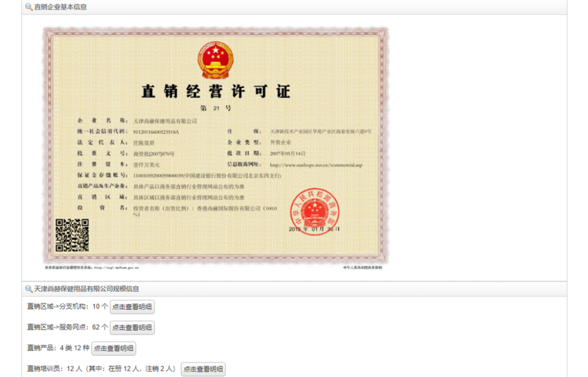Image resolution: width=588 pixels, height=377 pixels.
Task: Click the approval number 商资批[2007]870号
Action: click(154, 153)
